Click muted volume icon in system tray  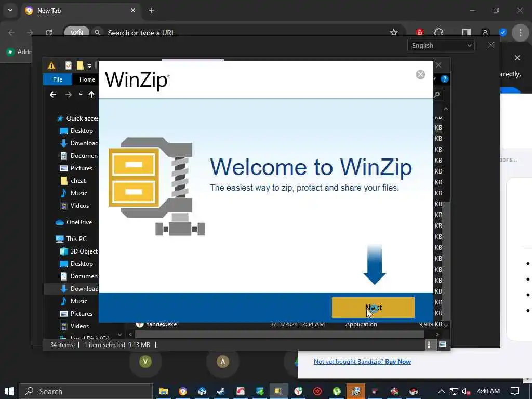466,392
